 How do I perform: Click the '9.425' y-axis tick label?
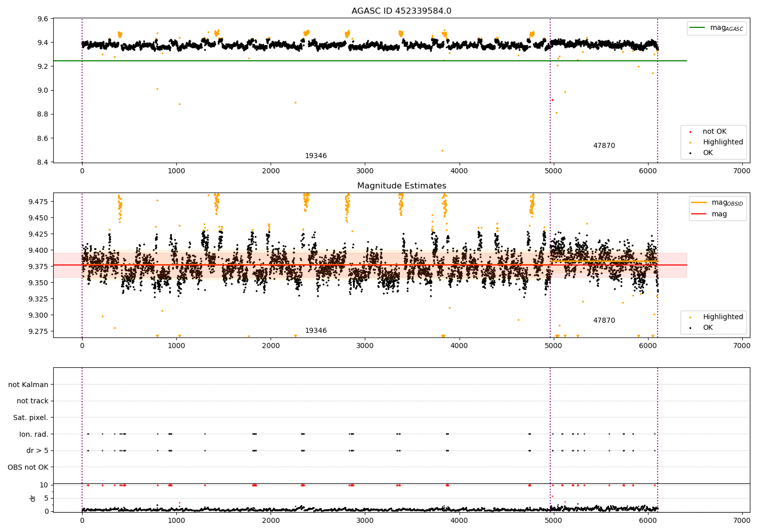[38, 234]
